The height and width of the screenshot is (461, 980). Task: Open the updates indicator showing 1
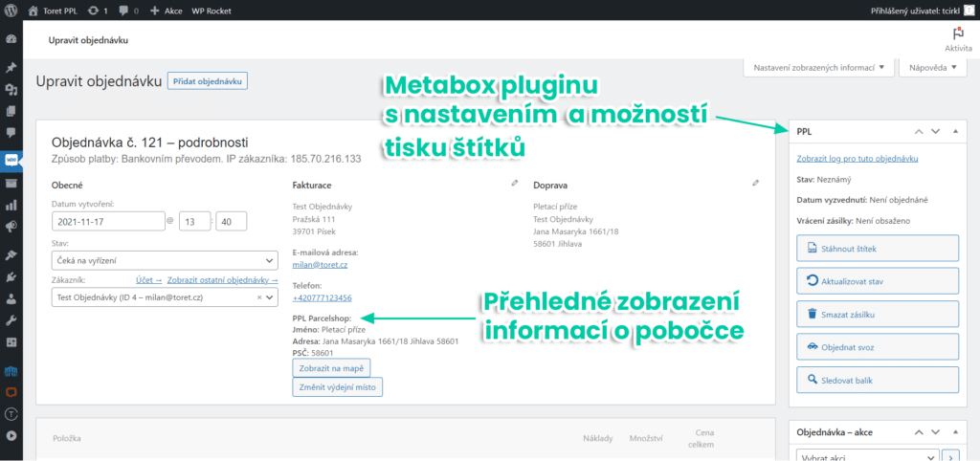coord(98,11)
